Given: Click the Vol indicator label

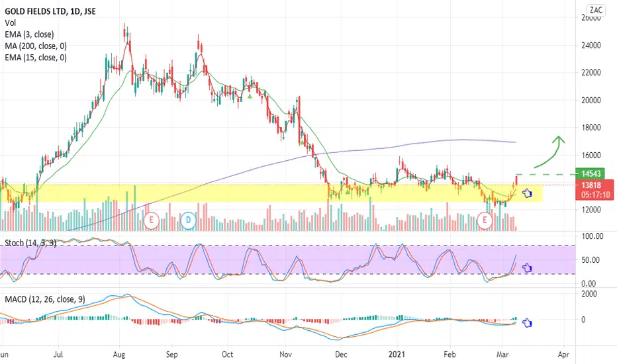Looking at the screenshot, I should point(10,23).
